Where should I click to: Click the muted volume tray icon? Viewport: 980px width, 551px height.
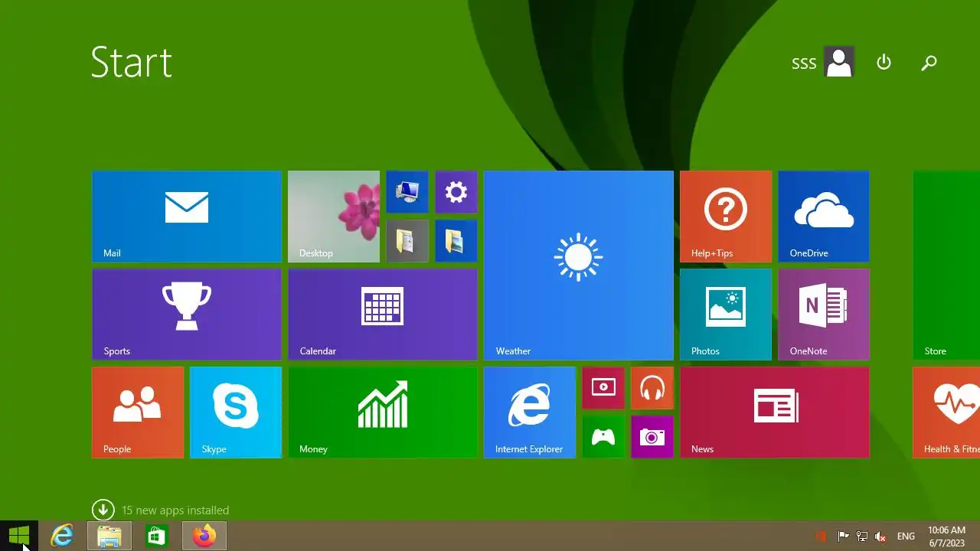(881, 536)
